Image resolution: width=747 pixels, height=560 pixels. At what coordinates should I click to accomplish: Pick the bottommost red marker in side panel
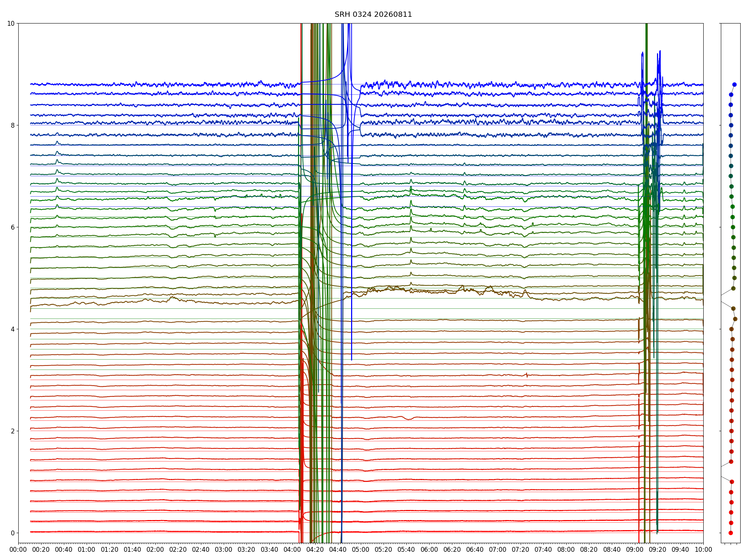(731, 533)
